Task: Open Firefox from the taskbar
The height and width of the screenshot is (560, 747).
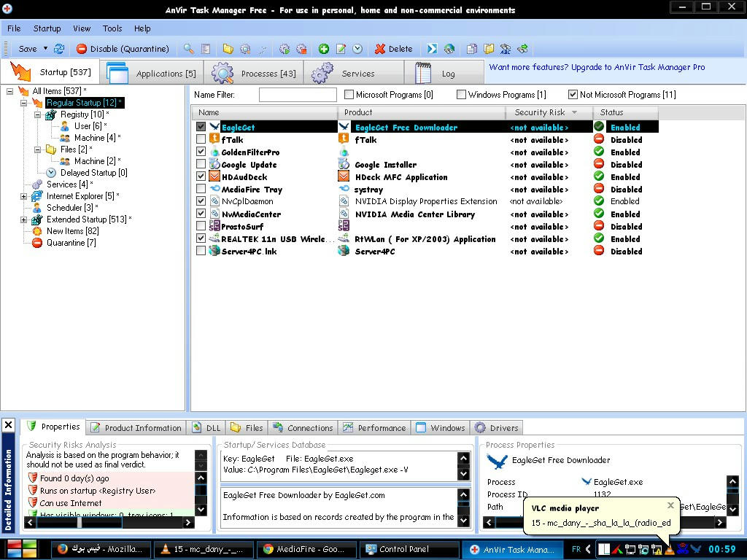Action: click(101, 549)
